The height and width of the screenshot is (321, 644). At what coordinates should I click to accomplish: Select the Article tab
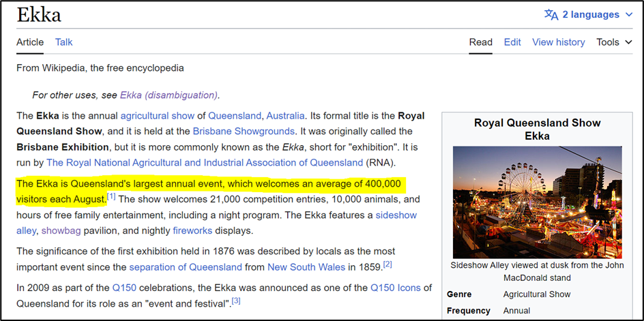[30, 42]
